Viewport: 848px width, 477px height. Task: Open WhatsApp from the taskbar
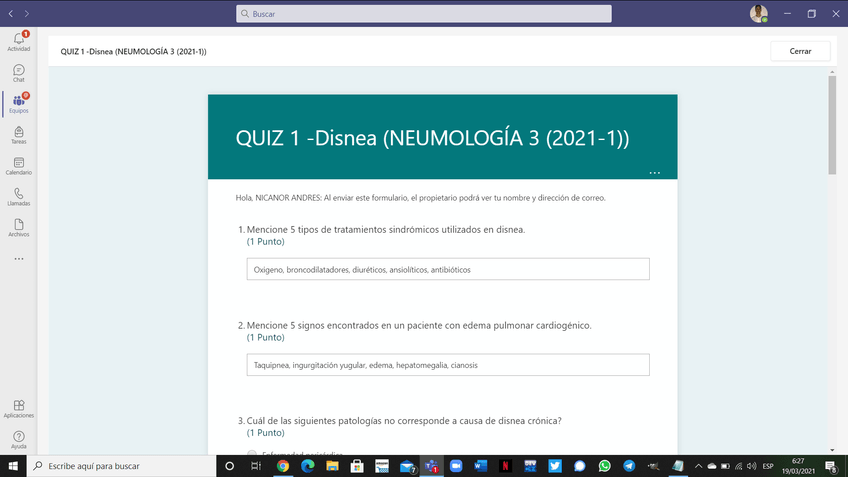[604, 466]
